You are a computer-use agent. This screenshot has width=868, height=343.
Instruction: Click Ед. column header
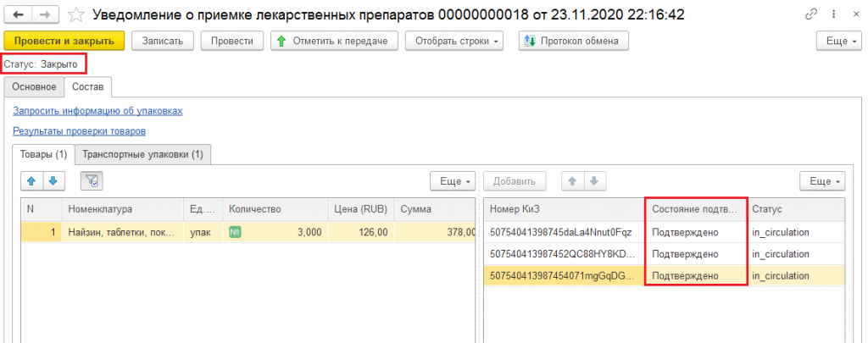(x=203, y=209)
